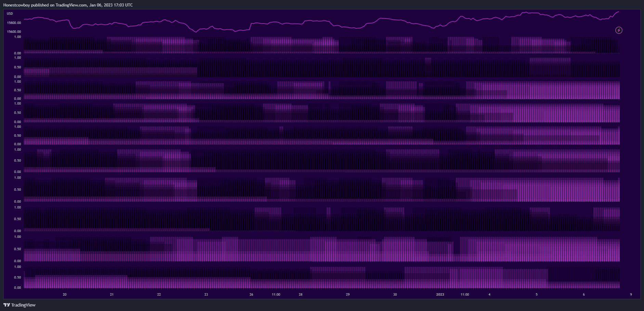Click date label 30 on time axis
644x311 pixels.
point(395,294)
